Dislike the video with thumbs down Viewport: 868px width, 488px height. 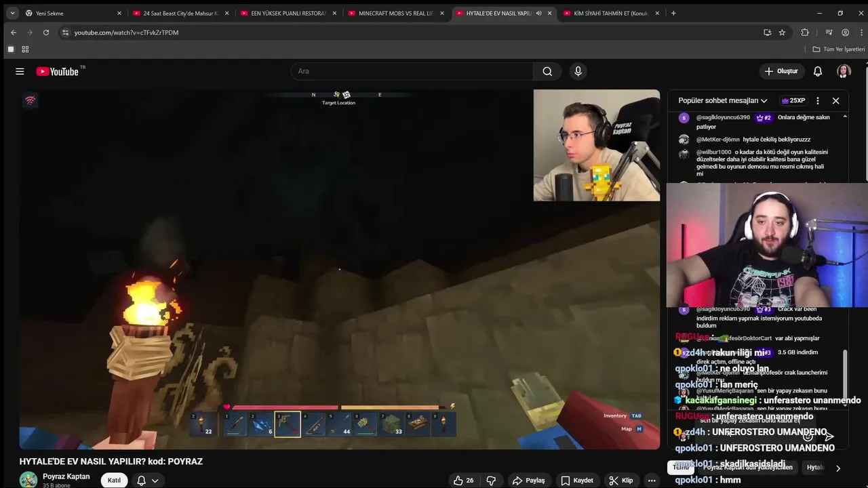pos(491,481)
